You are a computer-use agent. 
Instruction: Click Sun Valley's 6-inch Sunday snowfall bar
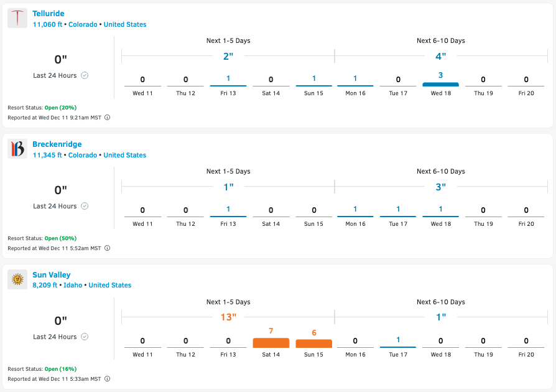(313, 342)
